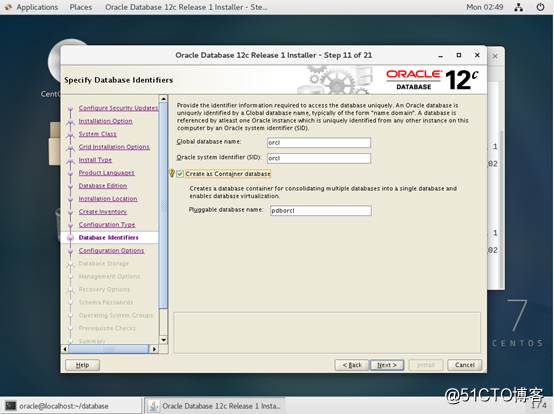This screenshot has height=414, width=554.
Task: Go to the Installation Option step
Action: coord(105,121)
